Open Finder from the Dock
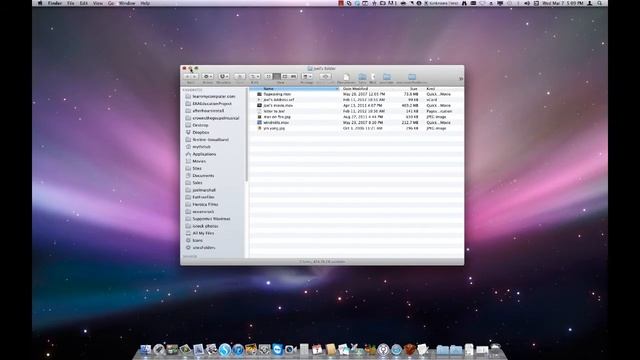The image size is (640, 360). pyautogui.click(x=145, y=349)
